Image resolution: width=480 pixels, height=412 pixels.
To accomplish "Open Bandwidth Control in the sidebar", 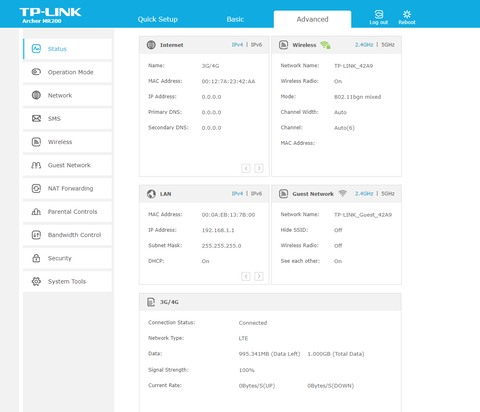I will pos(67,235).
